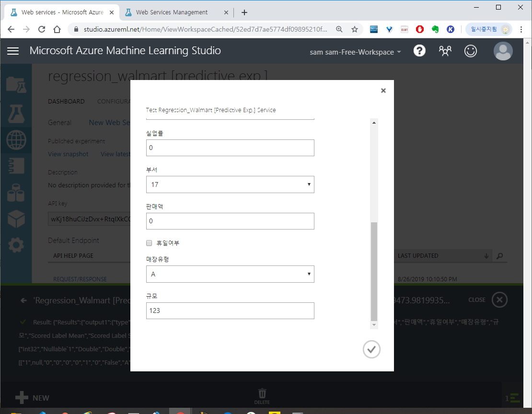532x414 pixels.
Task: Select the General sub-tab
Action: pyautogui.click(x=60, y=123)
